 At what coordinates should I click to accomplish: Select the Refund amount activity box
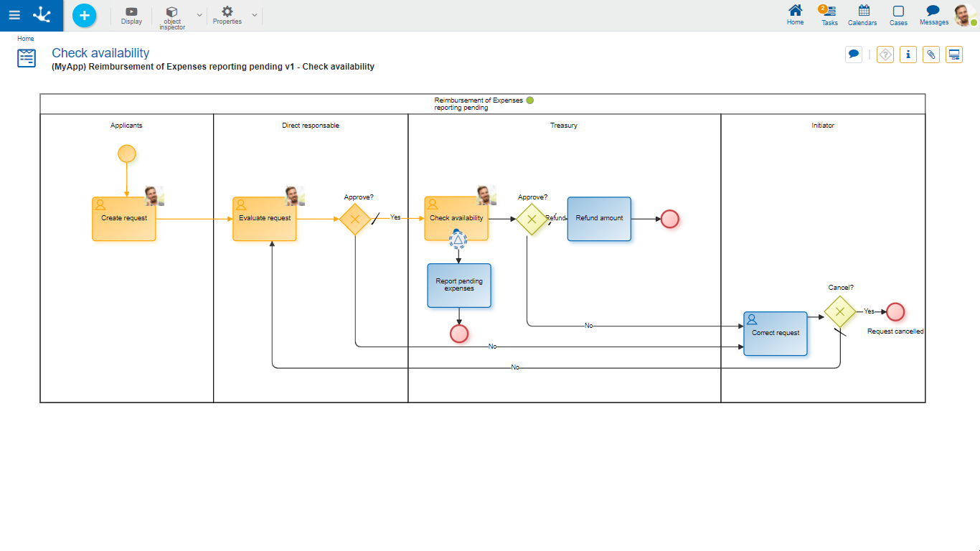(x=599, y=219)
